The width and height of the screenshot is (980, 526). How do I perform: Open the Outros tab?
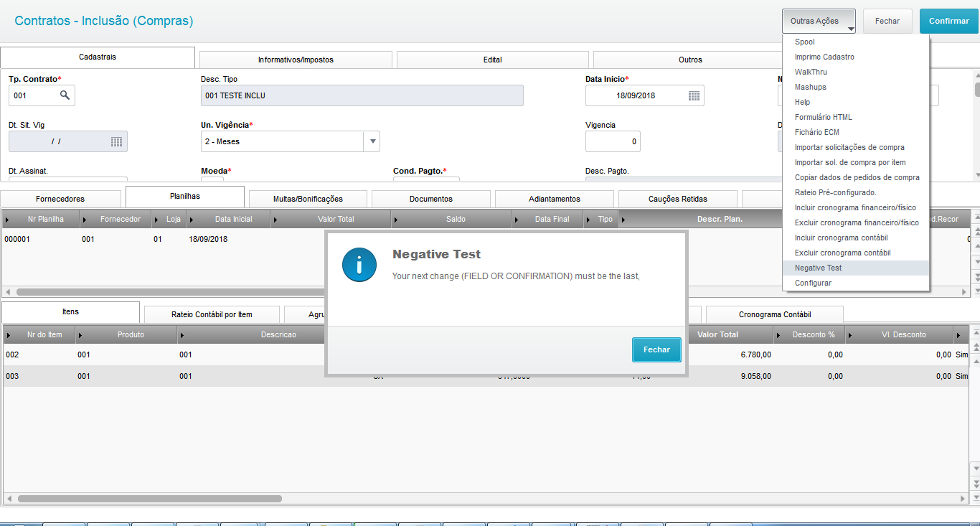pyautogui.click(x=690, y=60)
